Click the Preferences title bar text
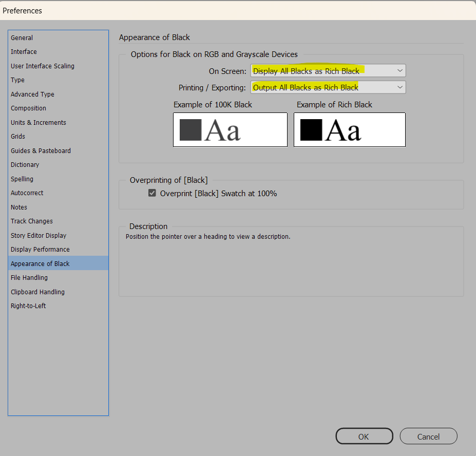 22,11
